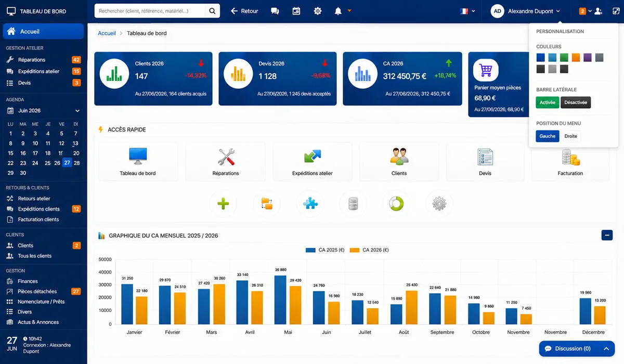Expand the Discussion (0) chat panel

point(577,349)
